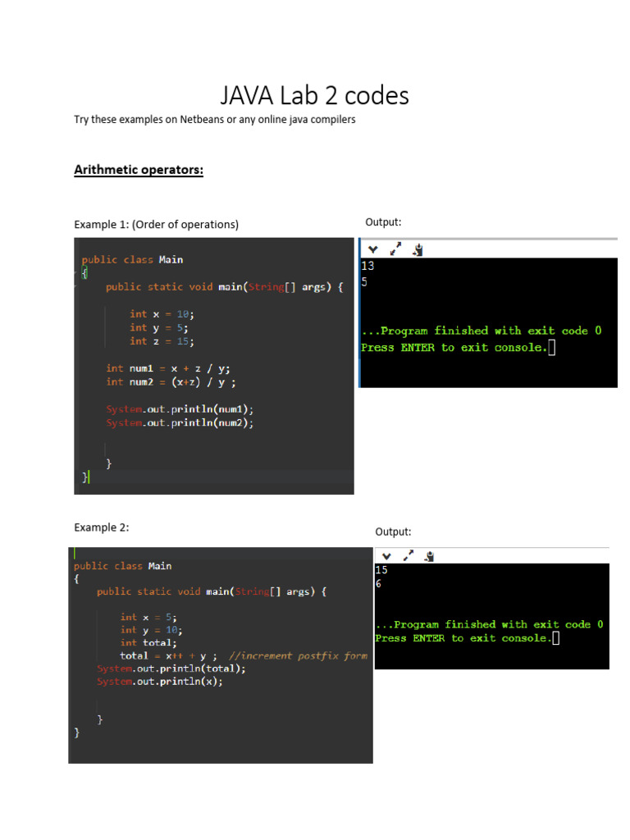Click the "Example 1: (Order of operations)" label

157,225
